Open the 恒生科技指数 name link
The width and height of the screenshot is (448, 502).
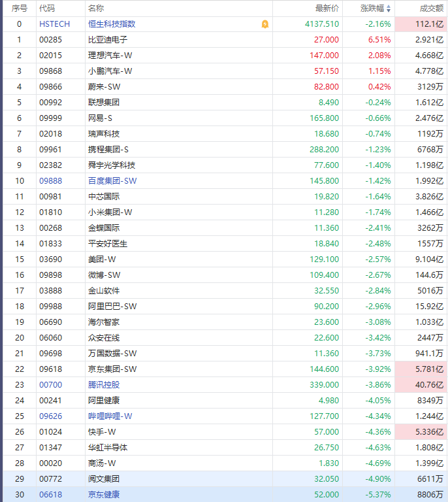pyautogui.click(x=112, y=24)
